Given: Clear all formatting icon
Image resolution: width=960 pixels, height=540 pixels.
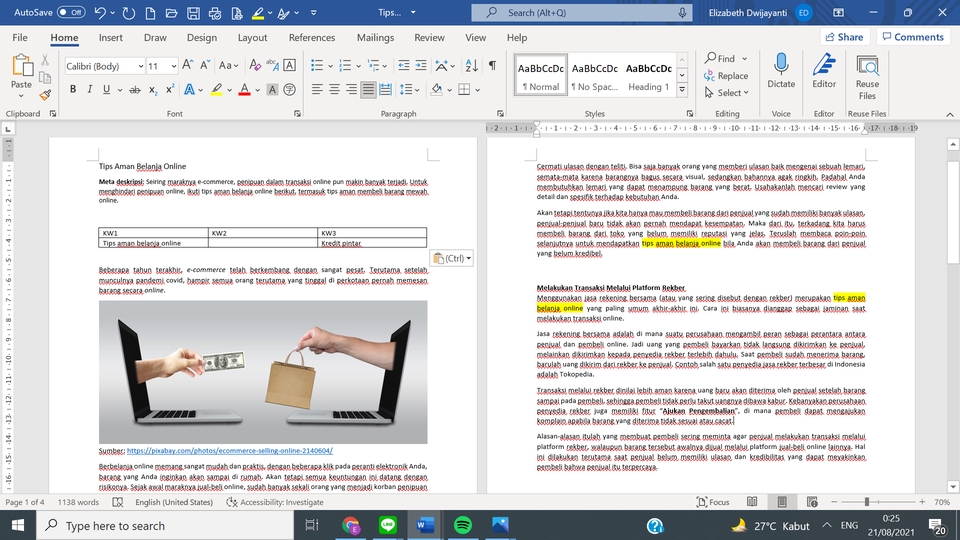Looking at the screenshot, I should click(x=255, y=66).
